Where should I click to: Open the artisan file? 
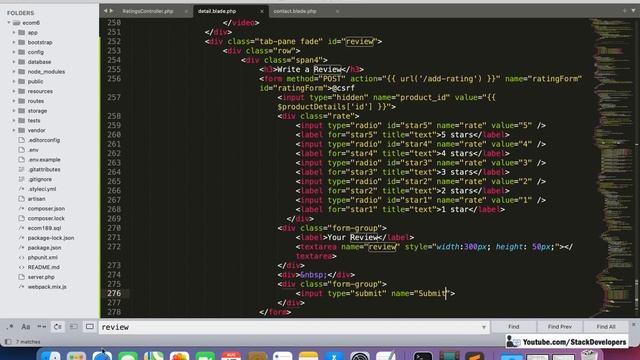click(36, 199)
